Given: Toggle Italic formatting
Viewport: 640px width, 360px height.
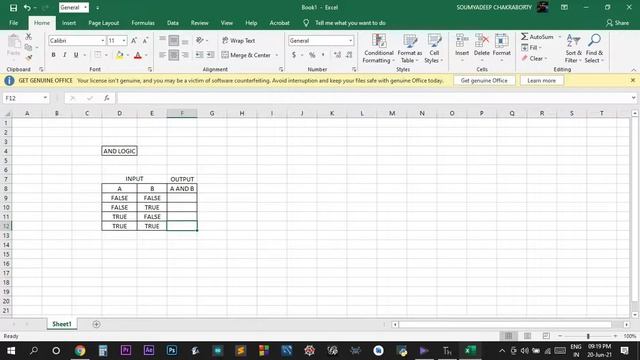Looking at the screenshot, I should tap(64, 55).
